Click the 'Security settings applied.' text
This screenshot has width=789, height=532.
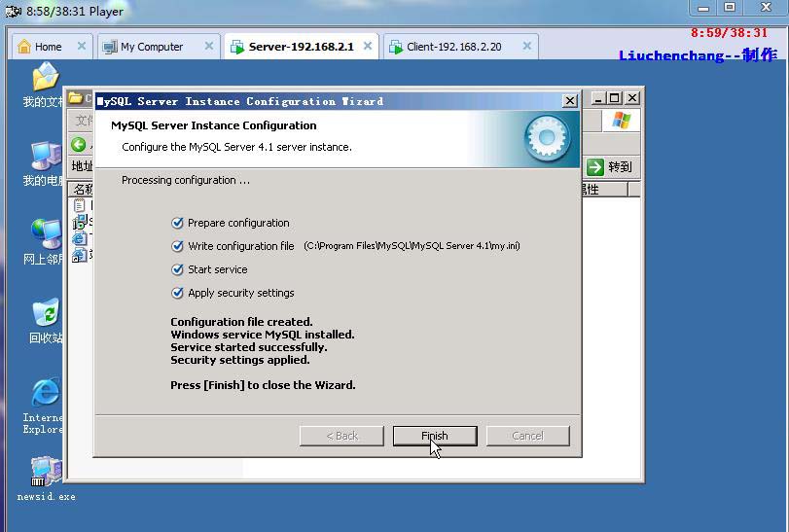pyautogui.click(x=240, y=360)
